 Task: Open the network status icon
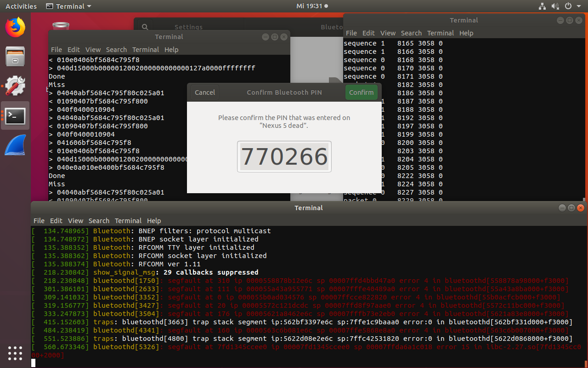(542, 6)
